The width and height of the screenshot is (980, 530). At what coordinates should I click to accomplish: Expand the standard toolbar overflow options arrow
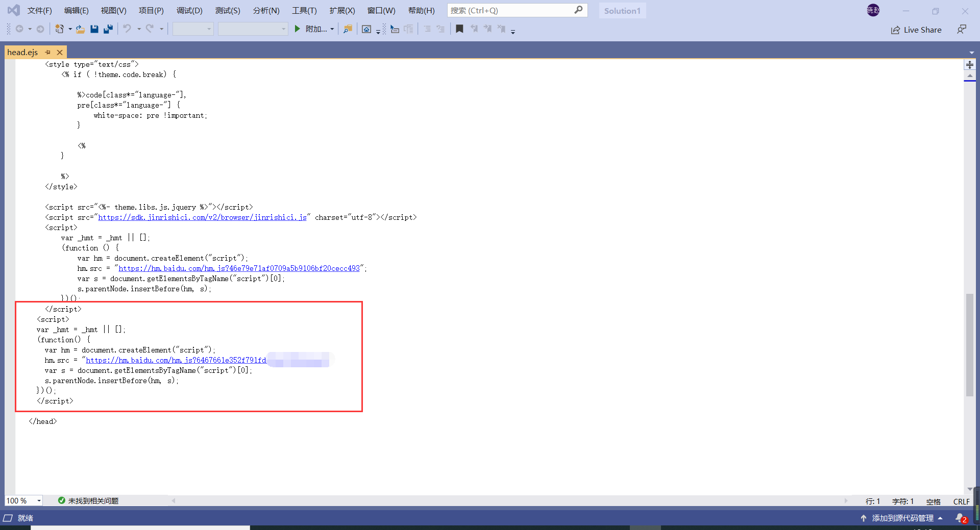[378, 31]
